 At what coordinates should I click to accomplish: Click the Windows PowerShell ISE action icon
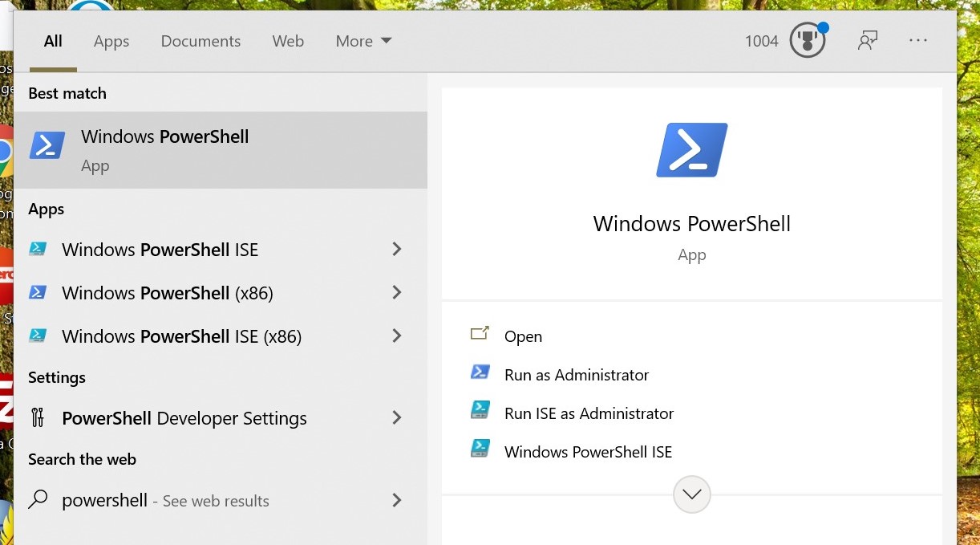[480, 449]
